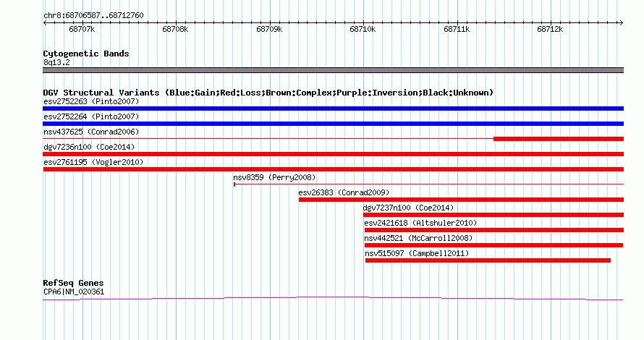
Task: Click the esv2752264 (Pinto2007) label
Action: [91, 116]
